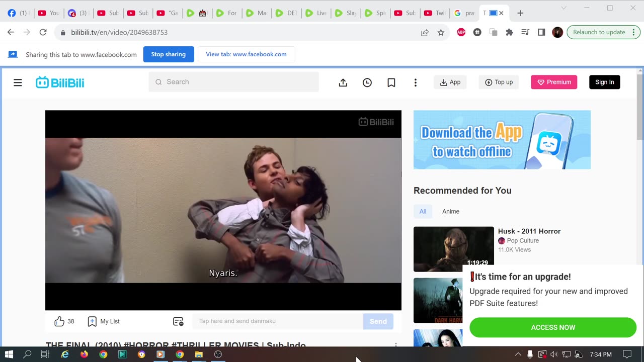Click the browser forward arrow
Image resolution: width=644 pixels, height=362 pixels.
(27, 32)
